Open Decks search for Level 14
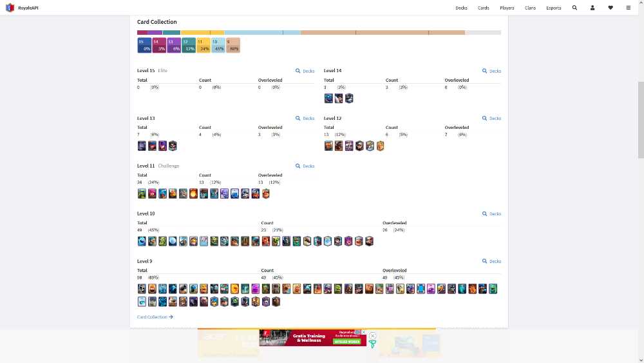This screenshot has width=644, height=363. point(491,71)
